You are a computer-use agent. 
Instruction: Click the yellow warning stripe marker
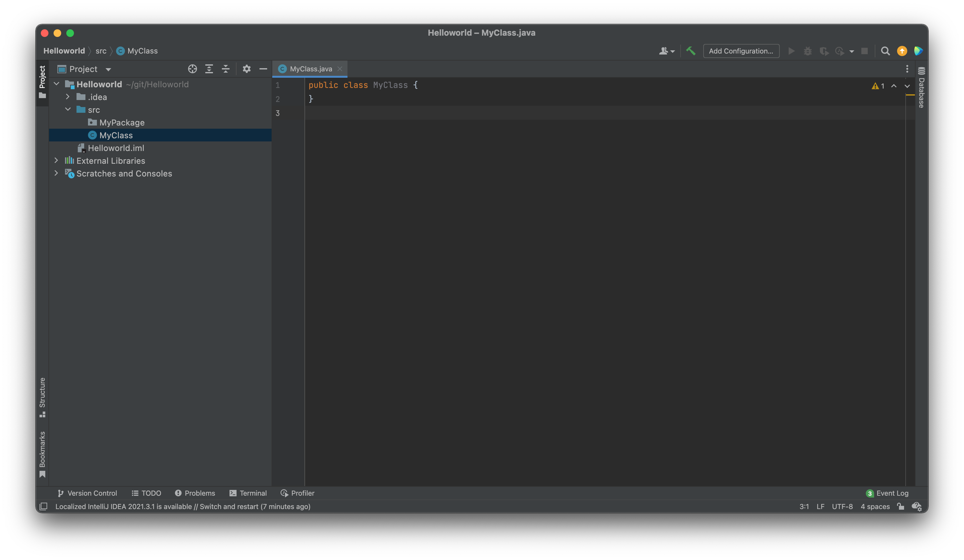(x=910, y=95)
